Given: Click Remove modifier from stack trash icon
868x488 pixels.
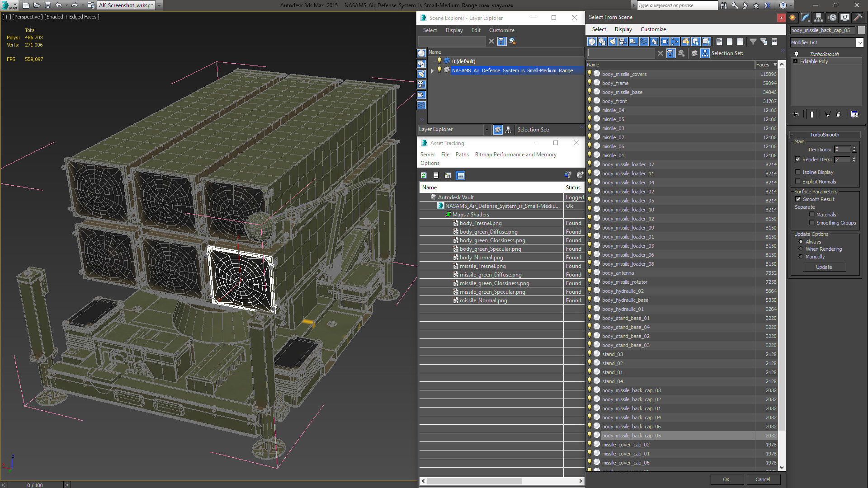Looking at the screenshot, I should pos(838,114).
